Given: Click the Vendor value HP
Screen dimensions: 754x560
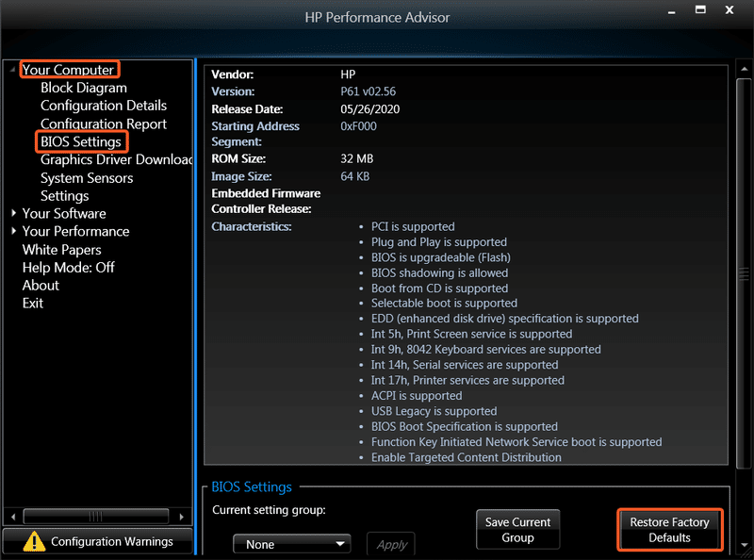Looking at the screenshot, I should (348, 74).
